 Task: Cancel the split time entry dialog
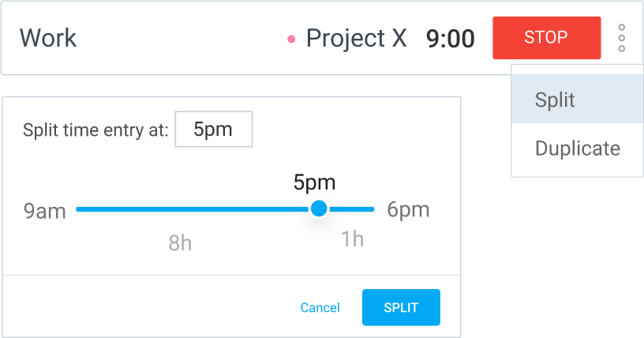[320, 308]
